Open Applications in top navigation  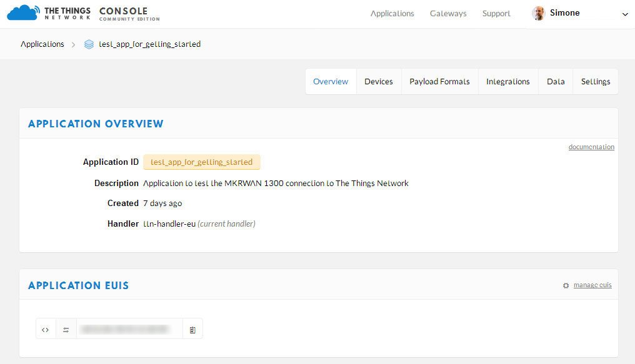[392, 14]
